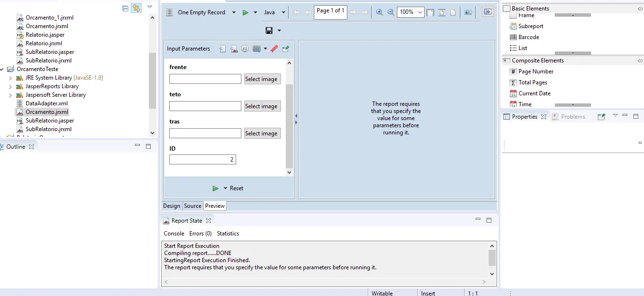
Task: Select the Barcode element in palette
Action: tap(524, 37)
